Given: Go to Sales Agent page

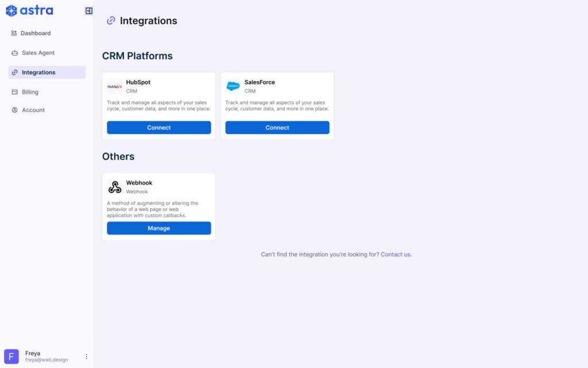Looking at the screenshot, I should 38,53.
